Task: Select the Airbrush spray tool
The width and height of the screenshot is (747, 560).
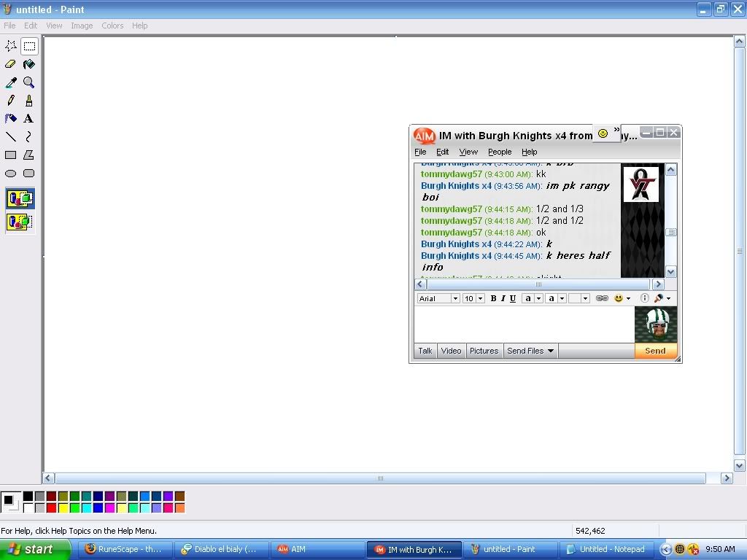Action: pyautogui.click(x=29, y=101)
